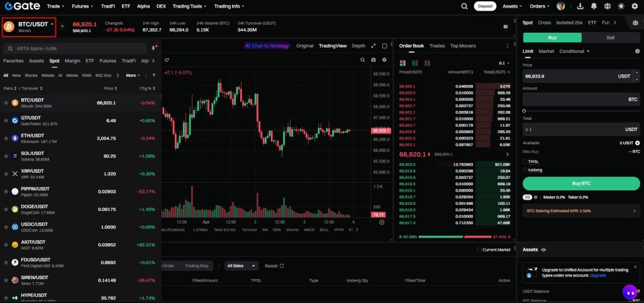Click the green Buy BTC button
644x303 pixels.
[x=581, y=183]
